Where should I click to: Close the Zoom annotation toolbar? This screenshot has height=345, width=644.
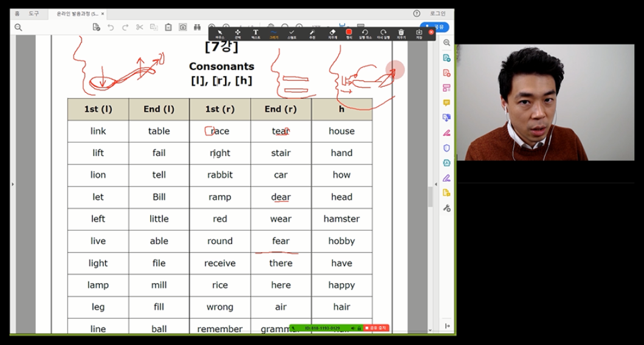point(431,32)
